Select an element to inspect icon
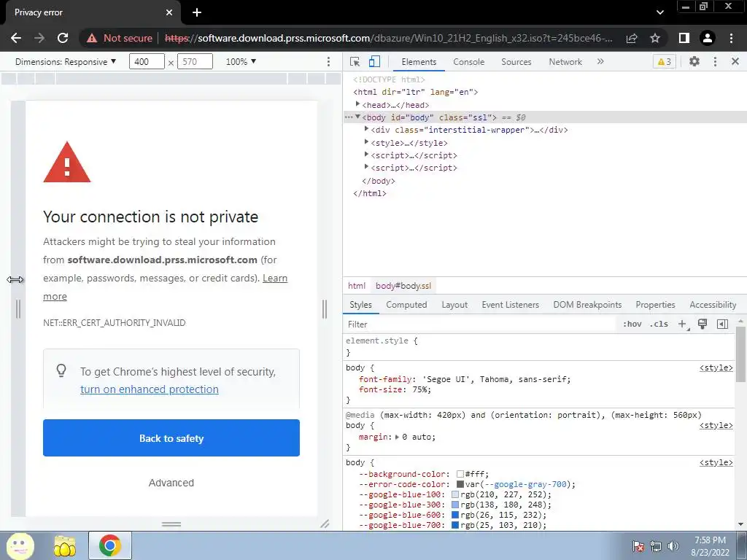 point(355,62)
